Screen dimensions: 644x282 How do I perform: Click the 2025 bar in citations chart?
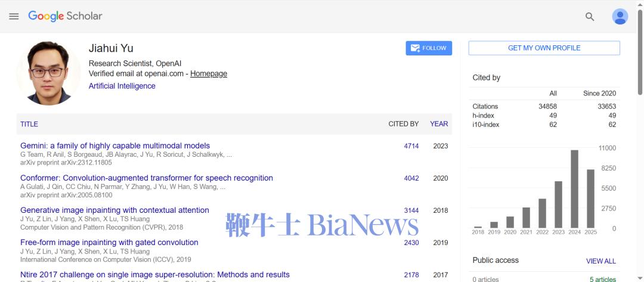[x=590, y=199]
